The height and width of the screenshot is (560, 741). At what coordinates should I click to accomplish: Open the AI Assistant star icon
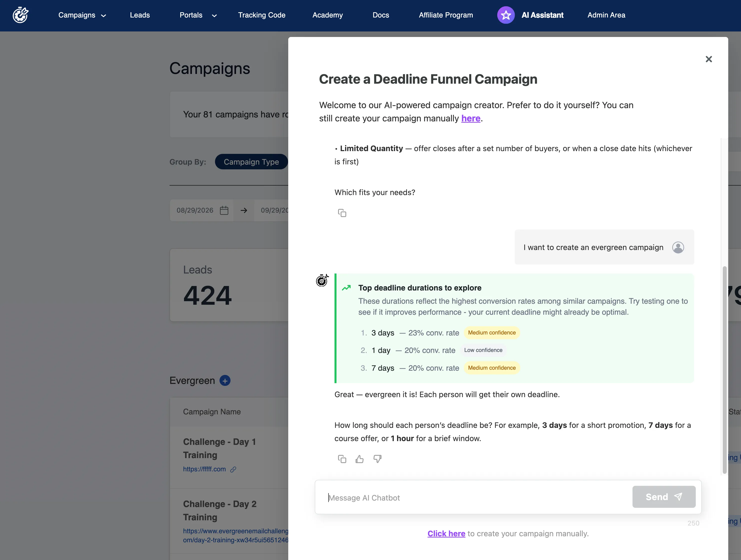(x=505, y=15)
